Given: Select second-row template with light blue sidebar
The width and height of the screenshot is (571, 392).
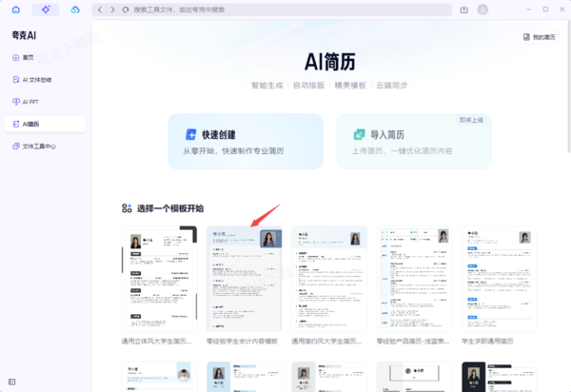Looking at the screenshot, I should click(x=245, y=377).
